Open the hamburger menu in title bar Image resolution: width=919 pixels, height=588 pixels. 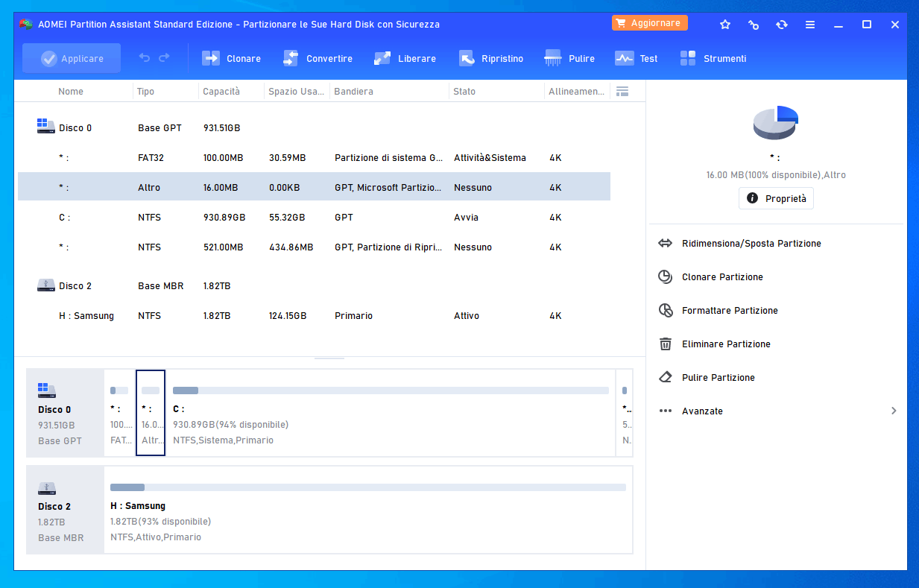(x=810, y=25)
